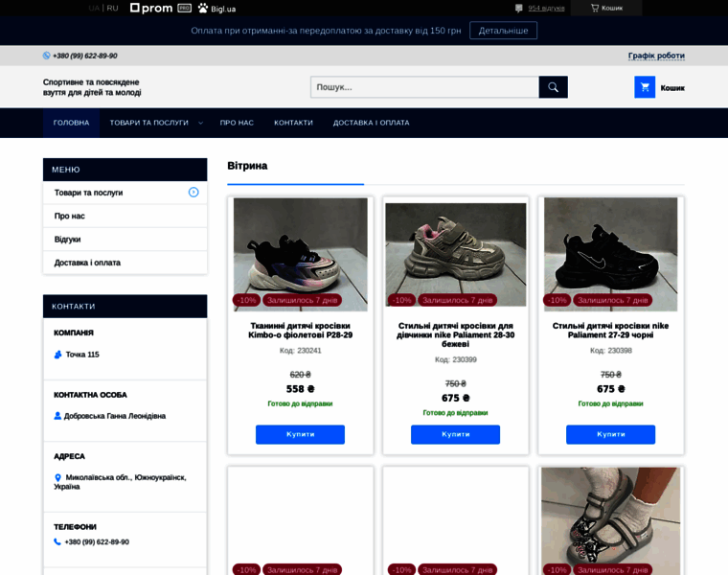Viewport: 728px width, 575px height.
Task: Click Код: 230241 text
Action: click(x=301, y=351)
